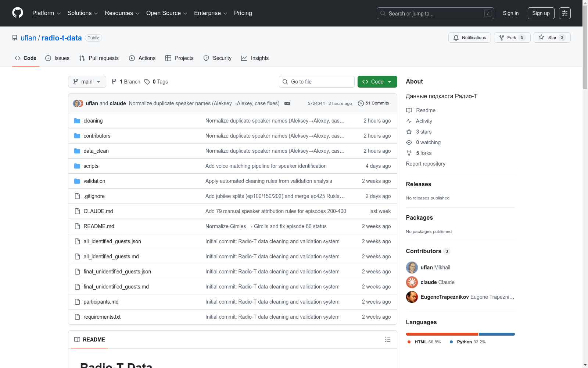Open EugeneTrapeznikov contributor avatar
Viewport: 588px width, 368px height.
pos(412,297)
